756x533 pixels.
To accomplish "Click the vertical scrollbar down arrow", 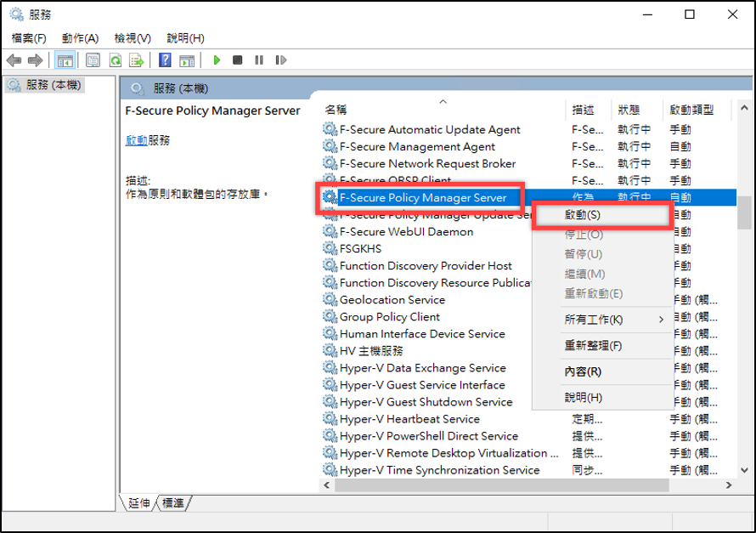I will (744, 470).
